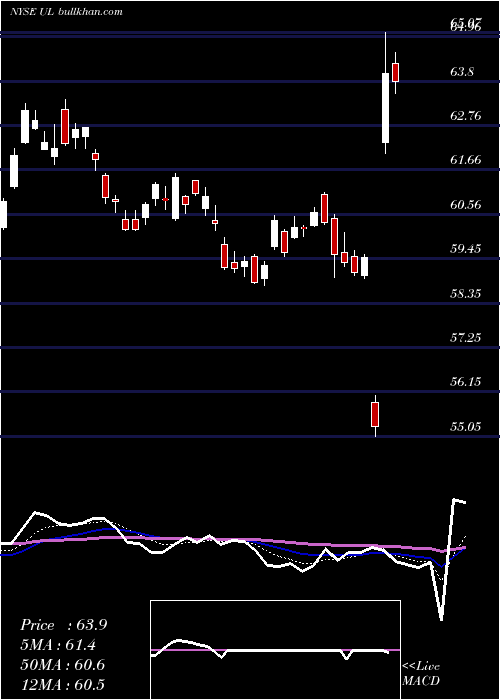Click the 62.76 price axis label

point(466,116)
